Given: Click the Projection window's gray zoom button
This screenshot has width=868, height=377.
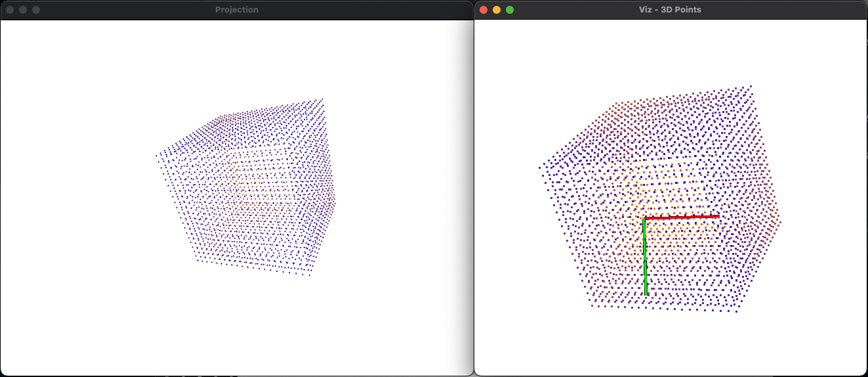Looking at the screenshot, I should click(36, 10).
